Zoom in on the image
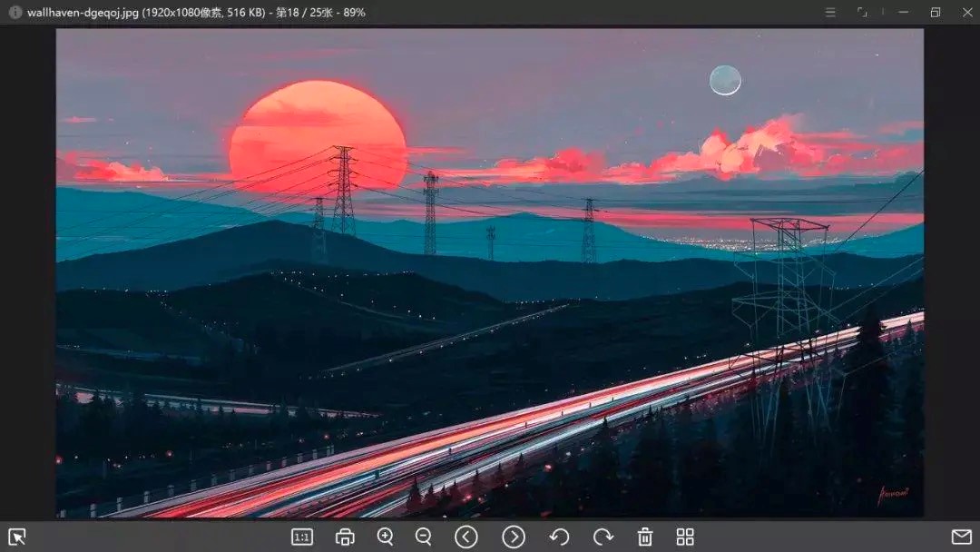 tap(386, 537)
